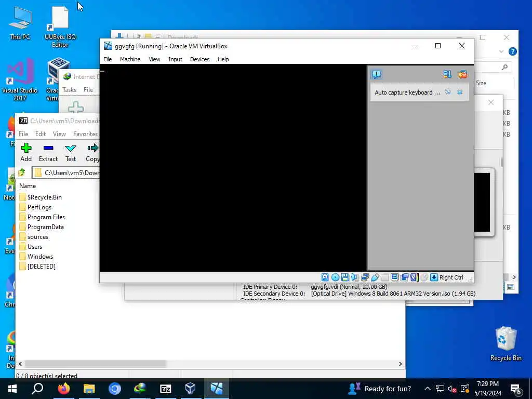
Task: Click the Size column header in Explorer
Action: pyautogui.click(x=481, y=83)
